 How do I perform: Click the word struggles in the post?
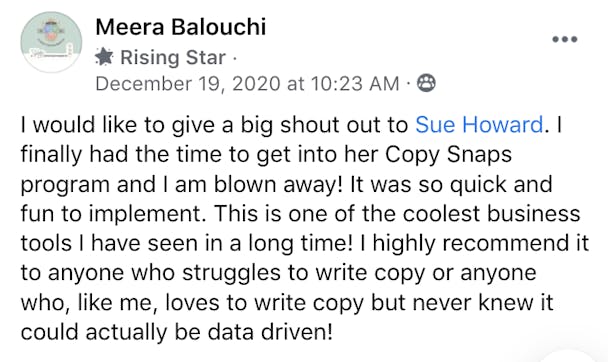(x=231, y=274)
